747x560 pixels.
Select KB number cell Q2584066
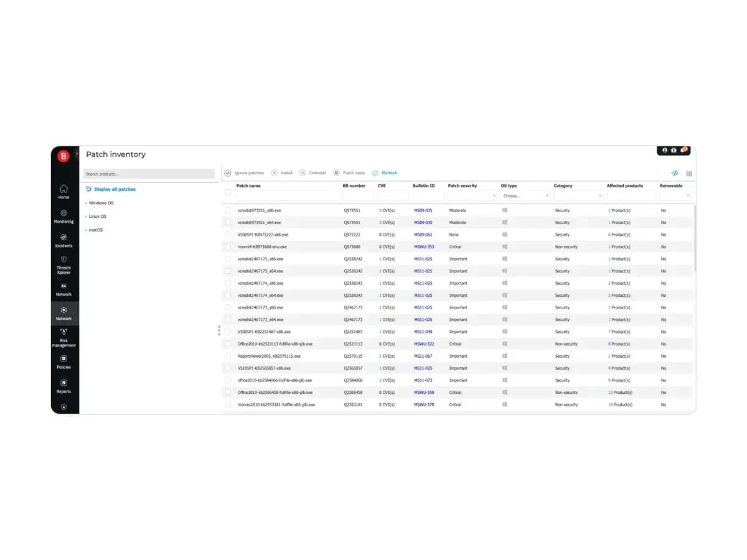click(353, 380)
